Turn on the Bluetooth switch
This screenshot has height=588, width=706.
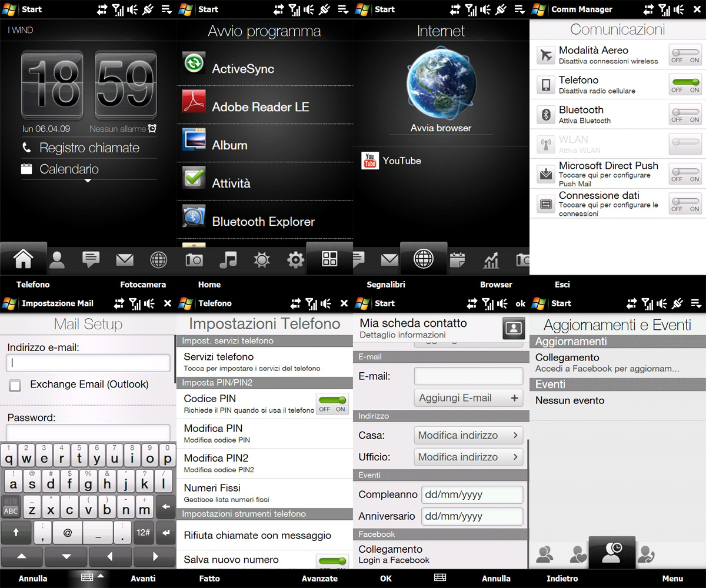(685, 115)
